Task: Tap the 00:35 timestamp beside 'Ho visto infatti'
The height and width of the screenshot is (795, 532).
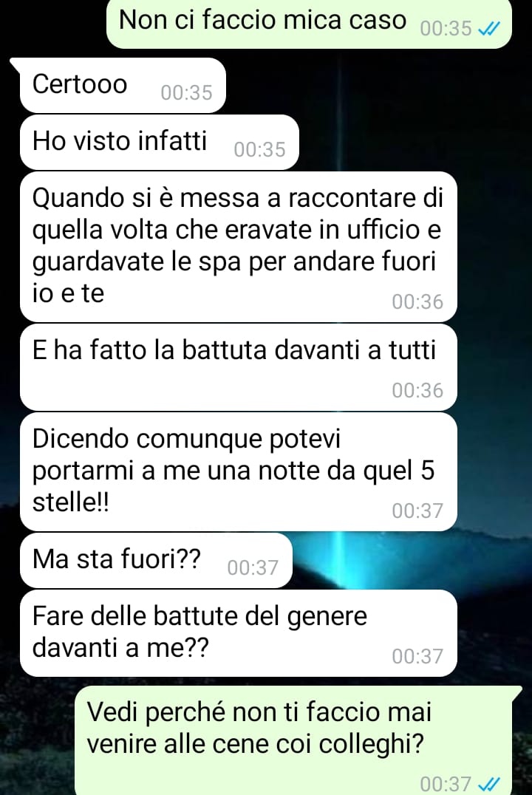Action: tap(259, 149)
